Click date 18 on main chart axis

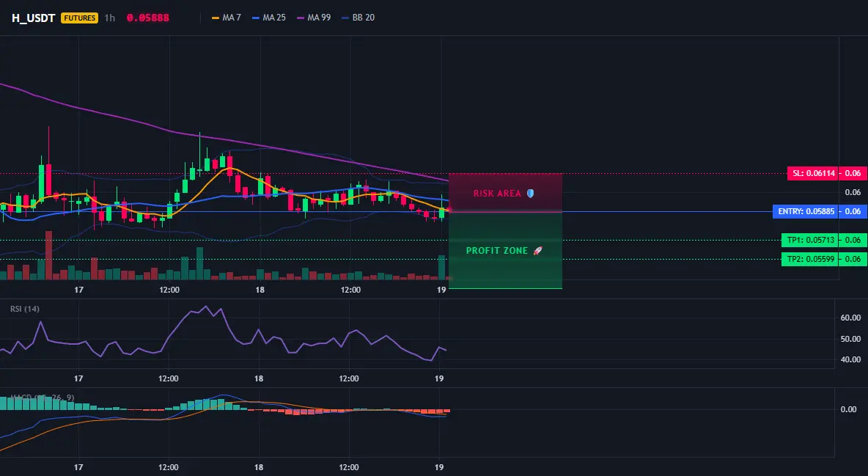[260, 290]
